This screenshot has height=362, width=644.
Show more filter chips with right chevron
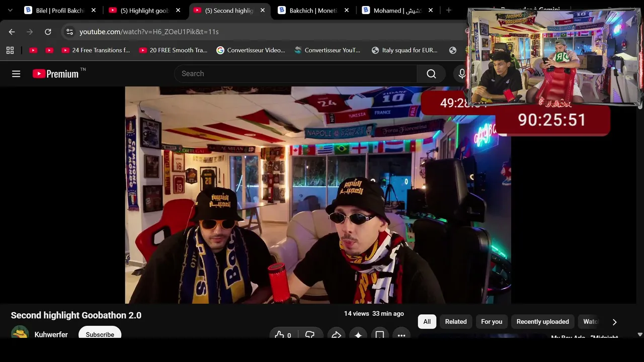tap(614, 322)
